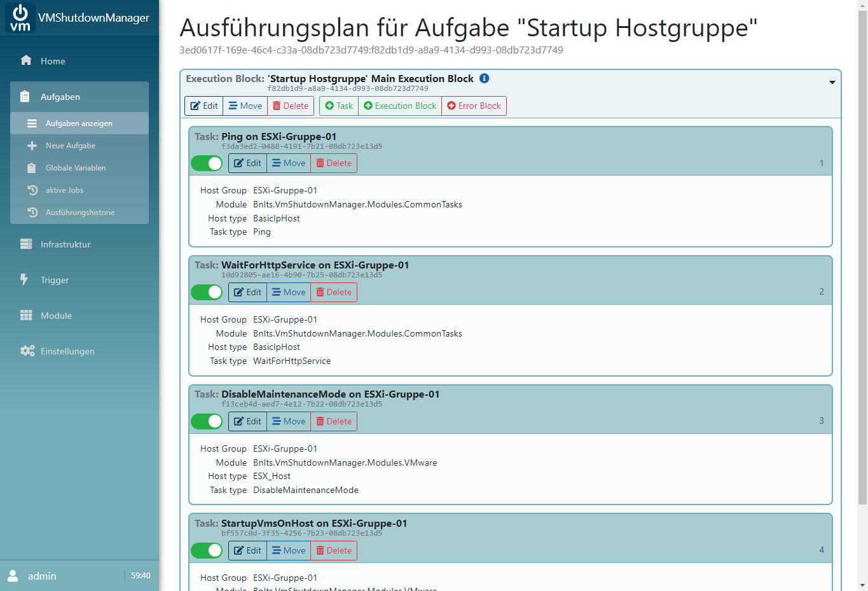The height and width of the screenshot is (591, 868).
Task: Click the scrollbar up arrow
Action: pos(862,5)
